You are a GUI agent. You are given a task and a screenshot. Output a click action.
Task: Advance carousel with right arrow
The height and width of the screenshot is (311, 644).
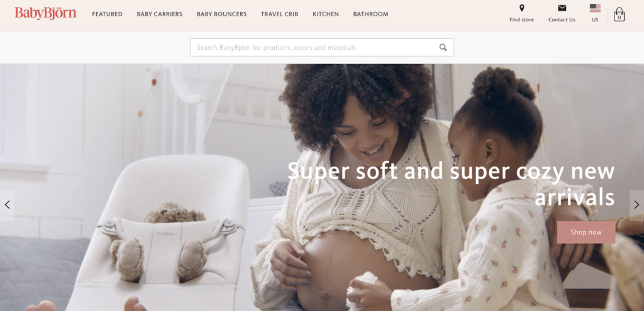[x=636, y=205]
